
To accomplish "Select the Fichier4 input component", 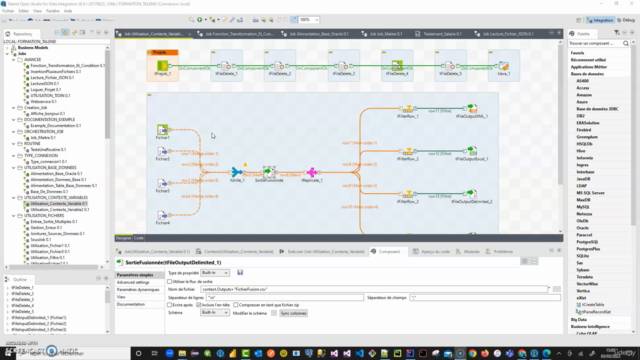I will [162, 215].
